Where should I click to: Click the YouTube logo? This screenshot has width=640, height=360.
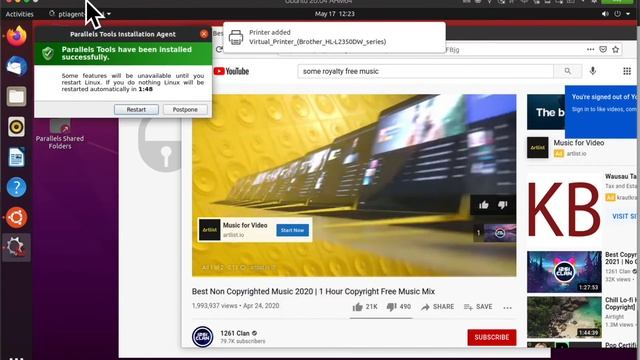click(231, 71)
